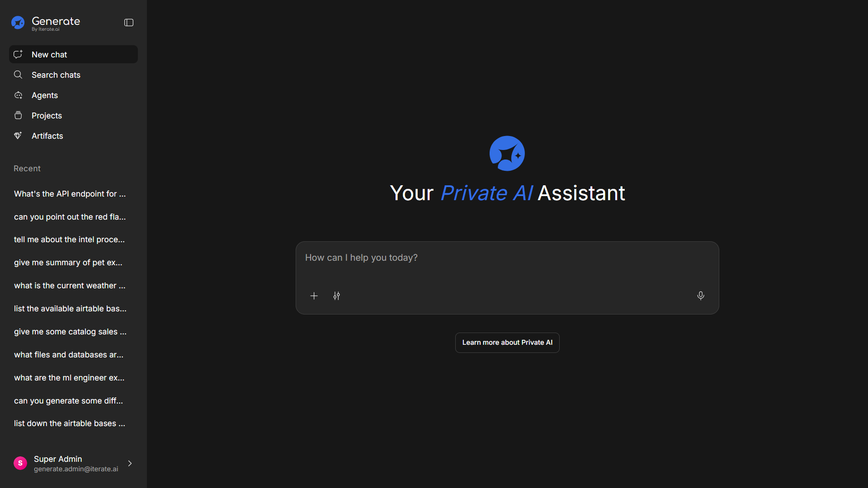Open chat settings sliders icon
The width and height of the screenshot is (868, 488).
point(337,296)
